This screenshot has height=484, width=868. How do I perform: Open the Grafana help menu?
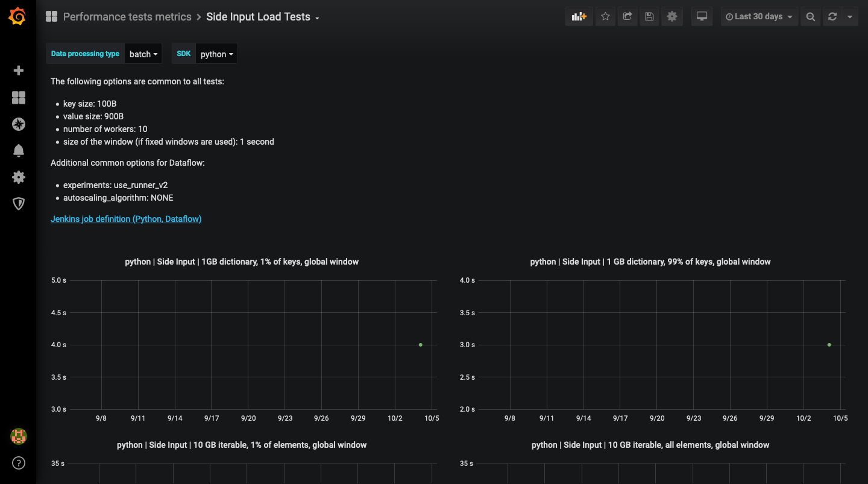[19, 463]
